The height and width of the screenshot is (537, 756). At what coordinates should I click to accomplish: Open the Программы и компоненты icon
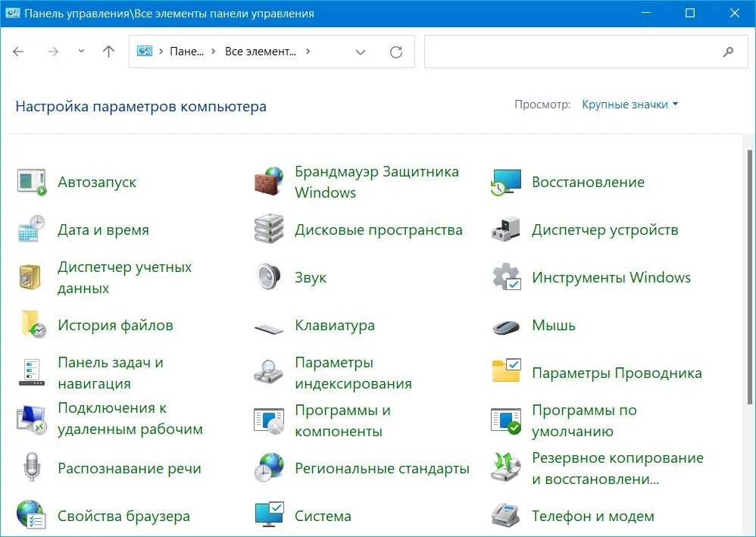[x=269, y=420]
